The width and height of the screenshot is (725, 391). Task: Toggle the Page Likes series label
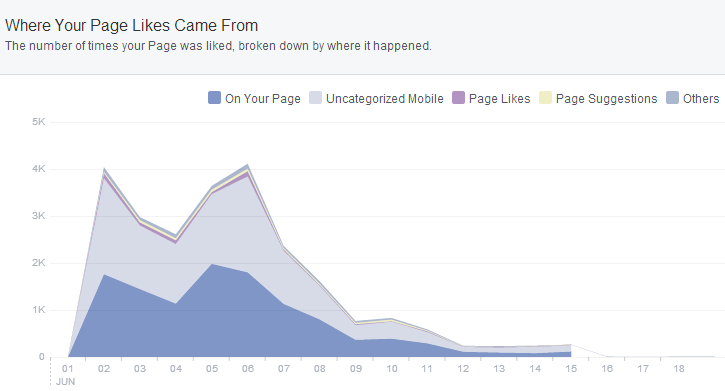pos(499,99)
